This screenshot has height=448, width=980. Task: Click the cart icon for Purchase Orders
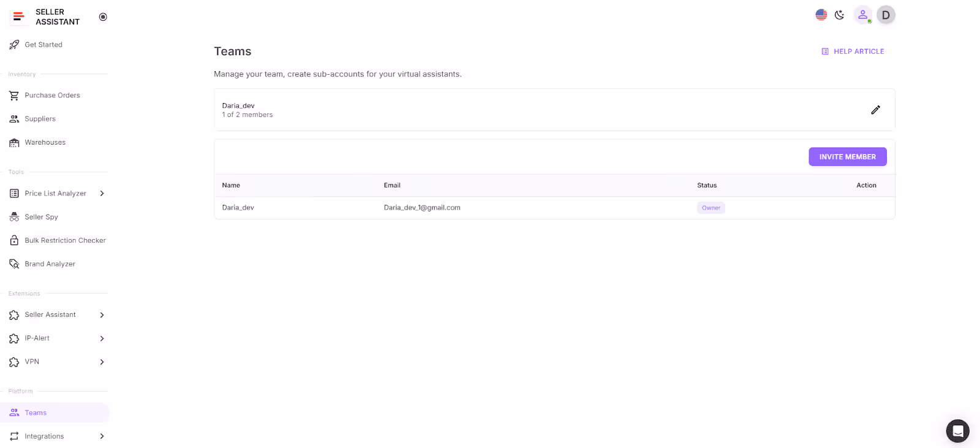[14, 96]
